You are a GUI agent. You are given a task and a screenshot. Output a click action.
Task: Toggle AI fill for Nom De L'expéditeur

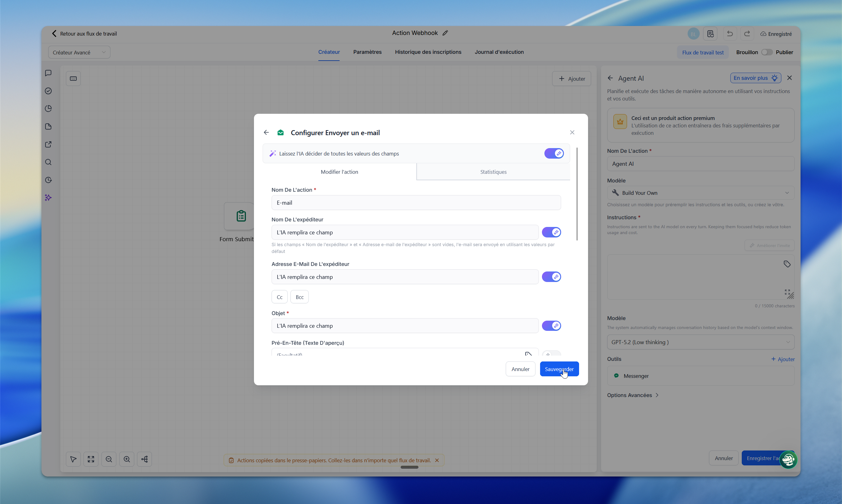(551, 232)
